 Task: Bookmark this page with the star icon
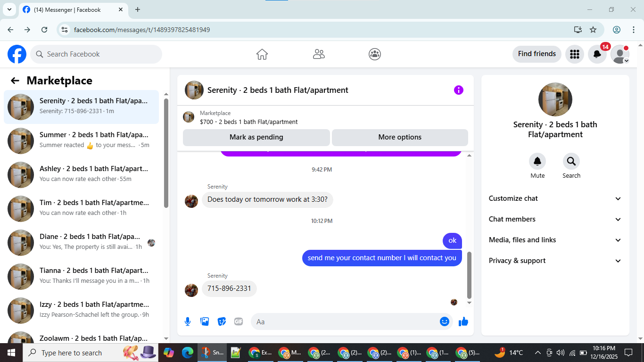(x=593, y=30)
